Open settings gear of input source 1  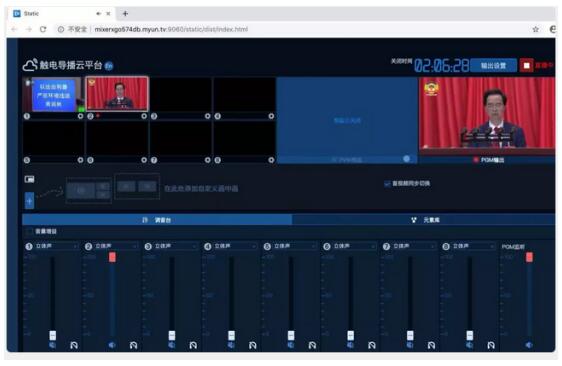80,116
